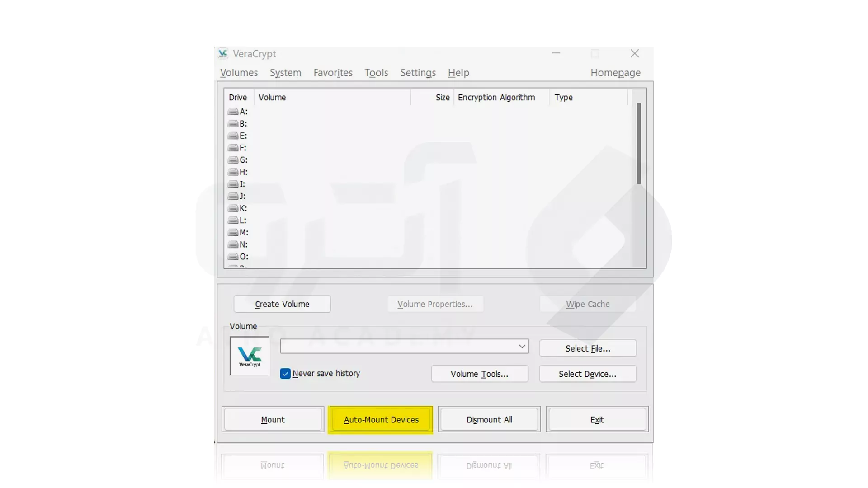Click the Select File button
The width and height of the screenshot is (868, 488).
click(x=588, y=348)
